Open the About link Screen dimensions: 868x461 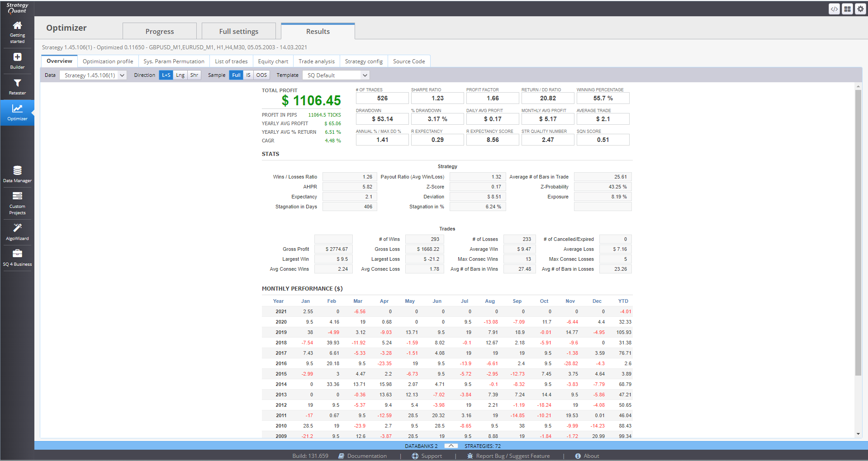pyautogui.click(x=591, y=456)
